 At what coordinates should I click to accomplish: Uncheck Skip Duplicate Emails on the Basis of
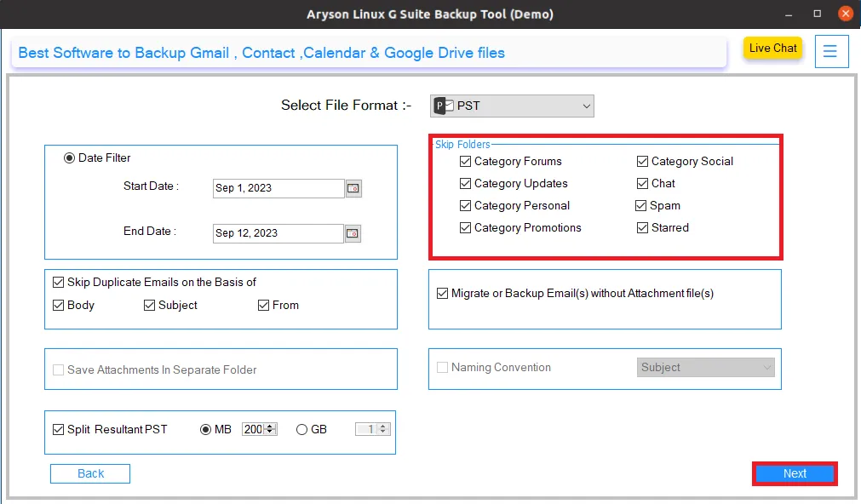[x=58, y=282]
